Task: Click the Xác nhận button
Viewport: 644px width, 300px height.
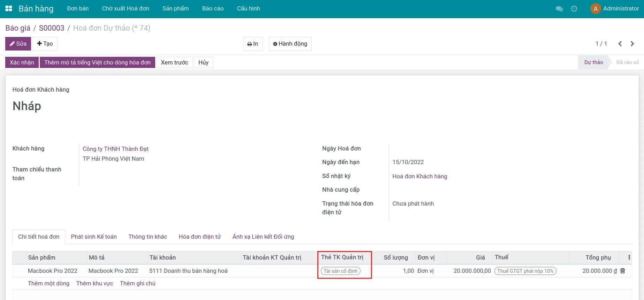Action: pos(22,62)
